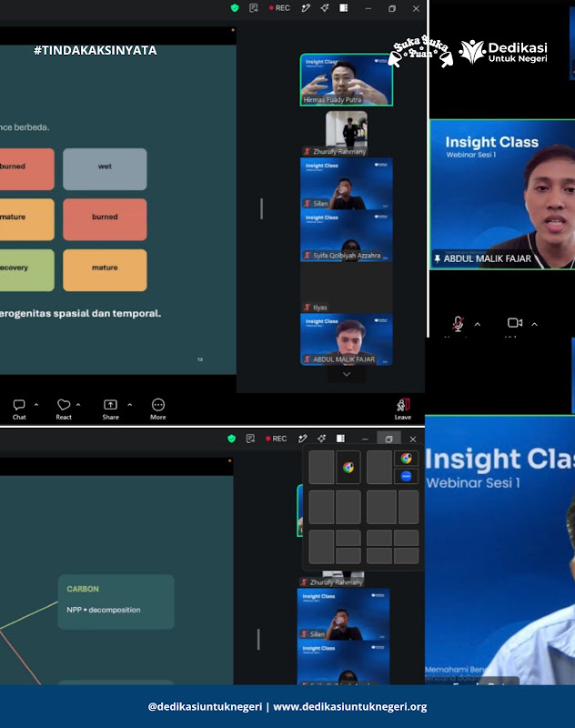Change view layout icon in lower window
The image size is (575, 728).
coord(340,439)
